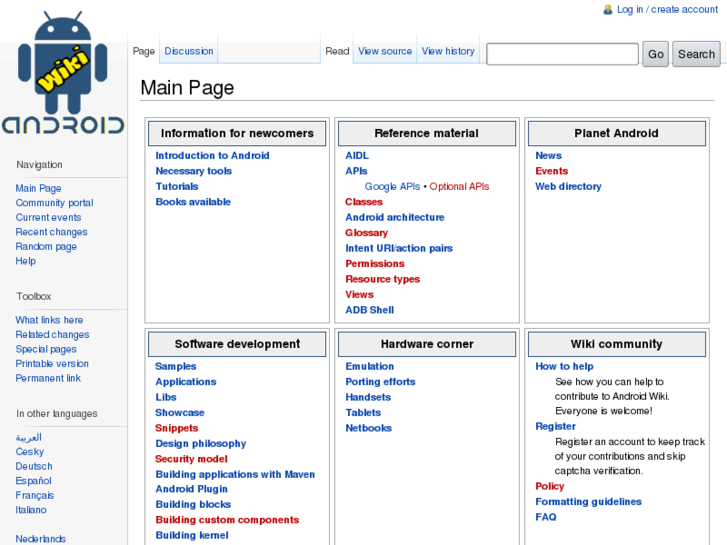Open the Applications link
The image size is (727, 545).
186,382
